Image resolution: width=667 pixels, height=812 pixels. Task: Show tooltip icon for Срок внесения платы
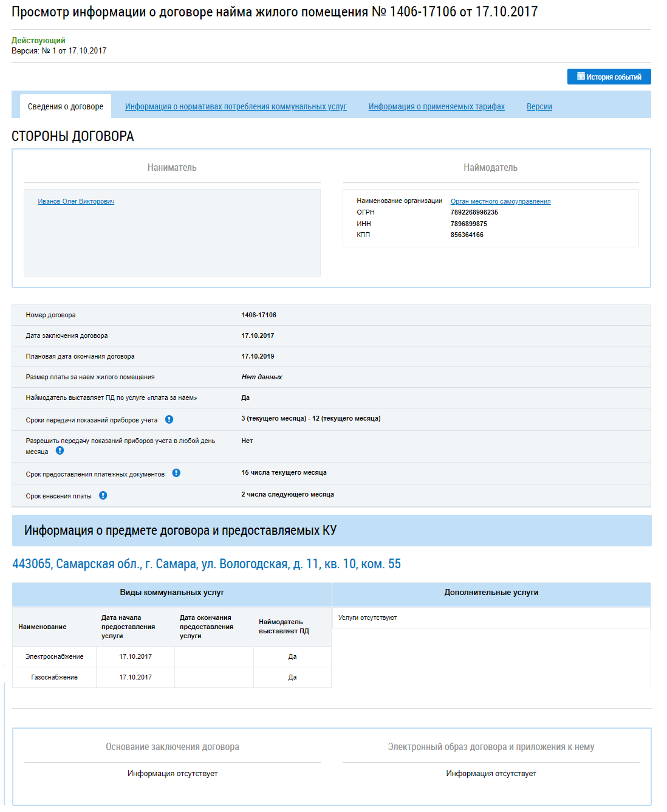[x=103, y=495]
